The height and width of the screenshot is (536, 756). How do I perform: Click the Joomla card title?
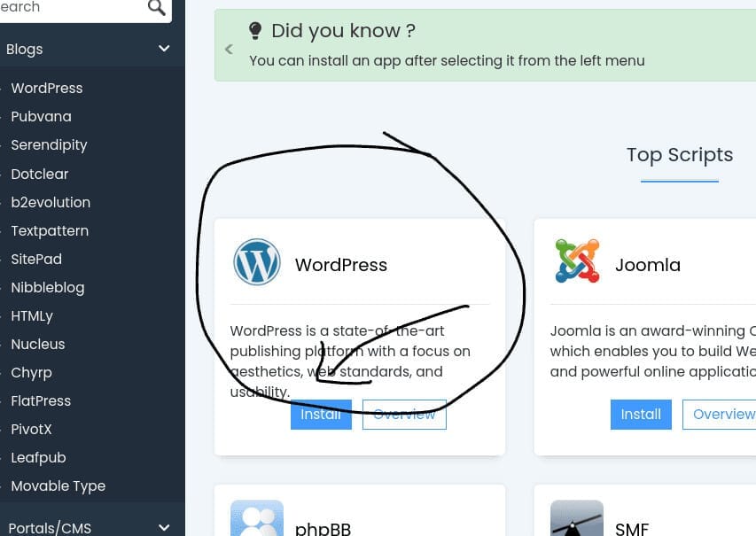point(648,265)
